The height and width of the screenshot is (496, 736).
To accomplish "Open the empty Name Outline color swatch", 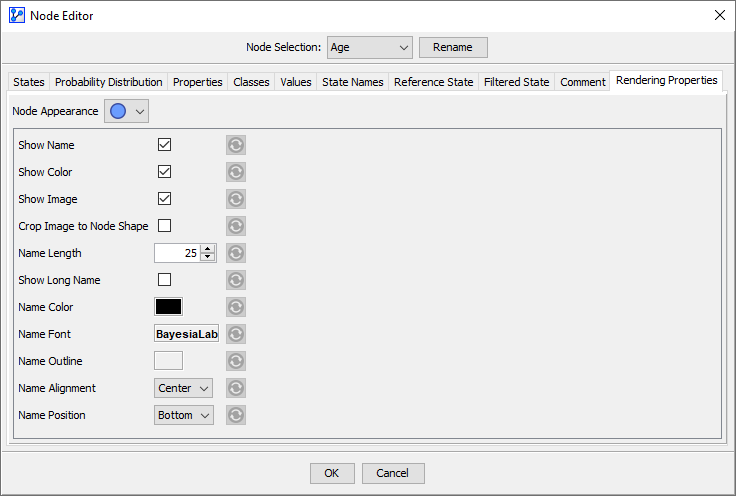I will [169, 361].
